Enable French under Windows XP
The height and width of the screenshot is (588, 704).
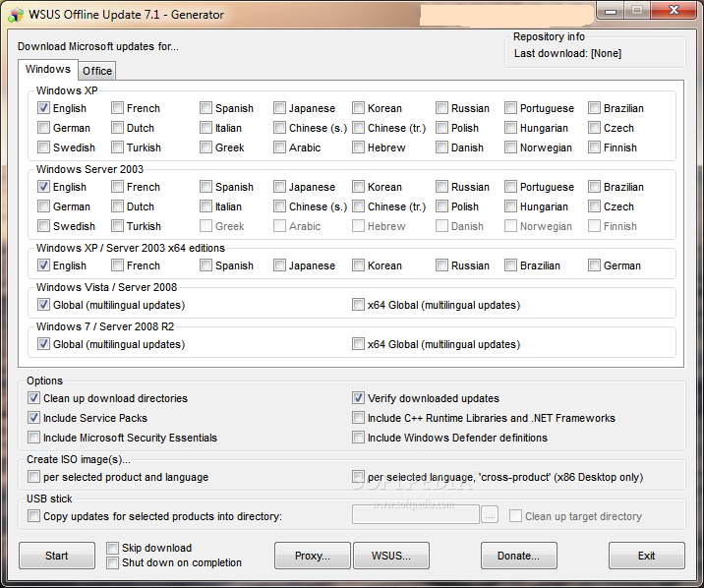[117, 108]
